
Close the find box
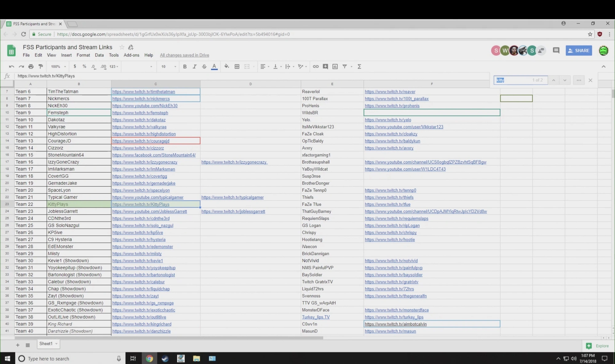pyautogui.click(x=590, y=80)
